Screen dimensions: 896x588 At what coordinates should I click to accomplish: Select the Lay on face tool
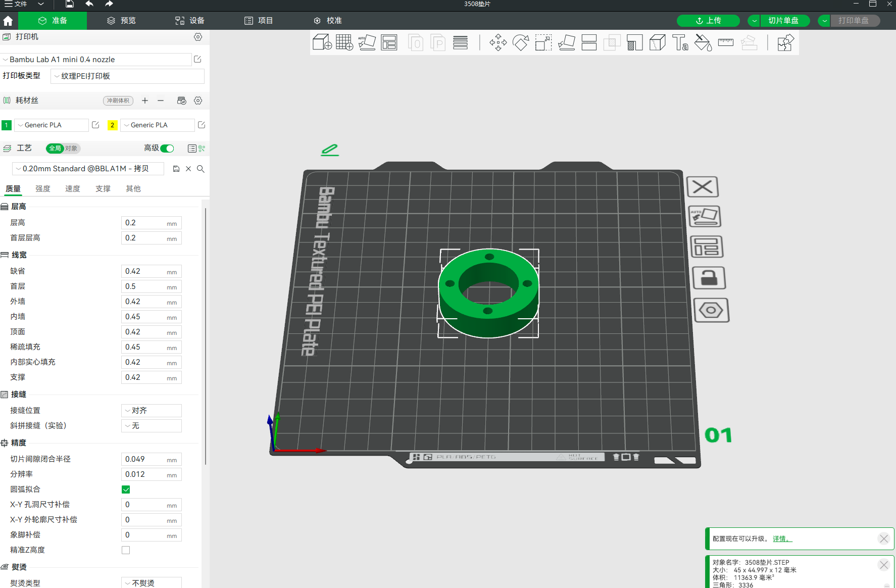coord(567,42)
